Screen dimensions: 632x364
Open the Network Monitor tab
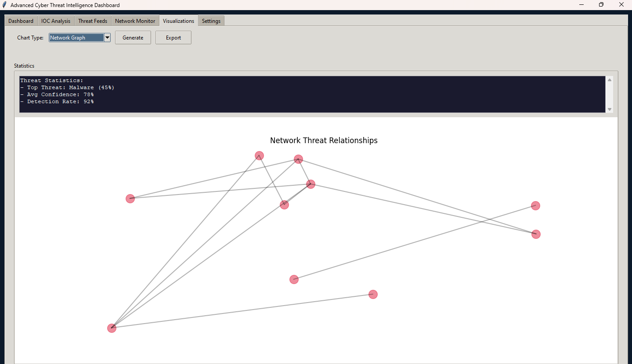point(135,21)
